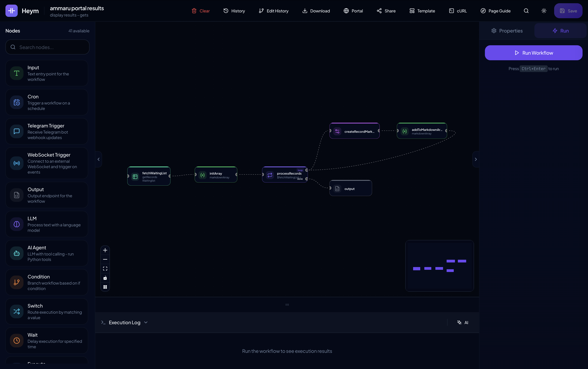Open the search icon in the top bar
The image size is (588, 369).
pyautogui.click(x=526, y=11)
